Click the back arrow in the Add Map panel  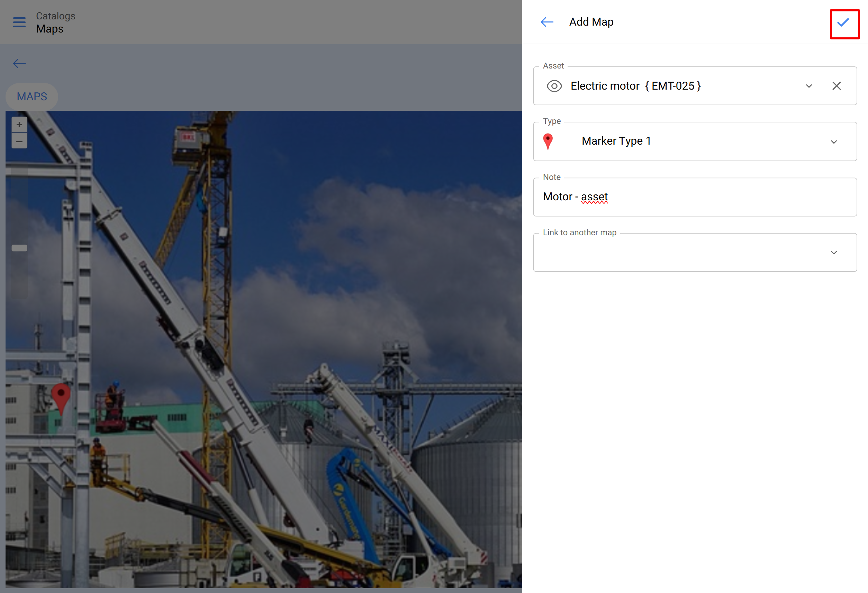[x=547, y=22]
